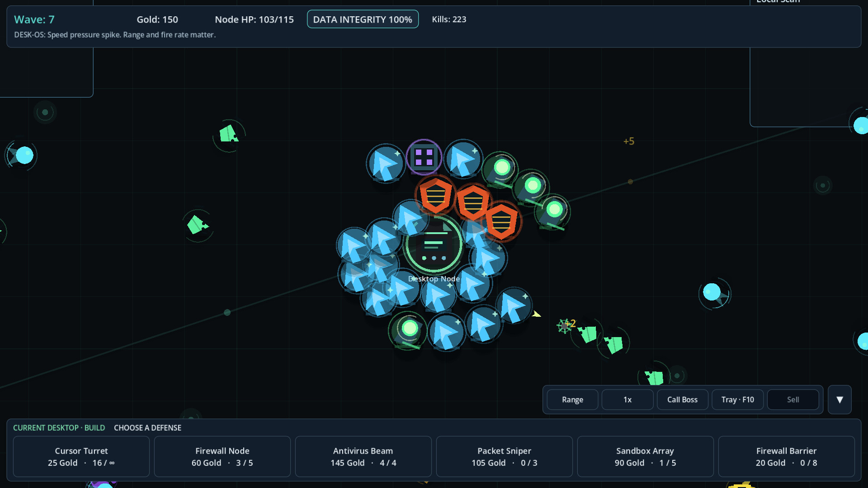Choose Packet Sniper for 105 Gold
Viewport: 868px width, 488px height.
coord(505,456)
